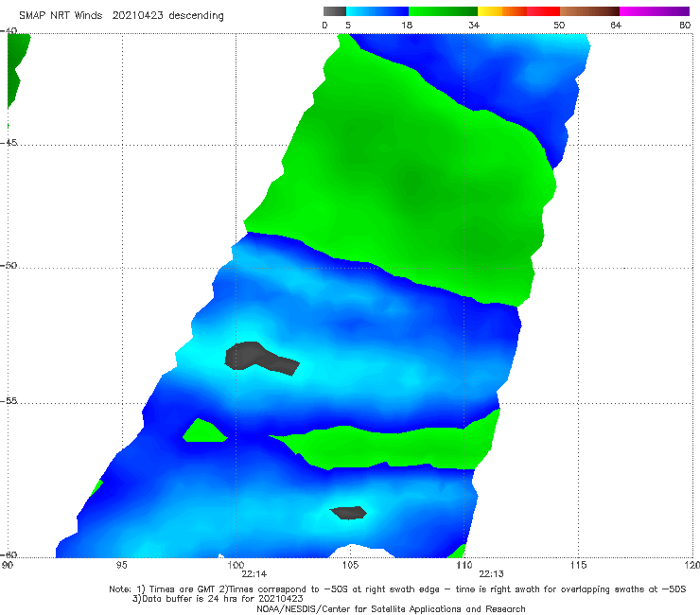Screen dimensions: 700x615
Task: Click the color bar label '34'
Action: tap(474, 25)
